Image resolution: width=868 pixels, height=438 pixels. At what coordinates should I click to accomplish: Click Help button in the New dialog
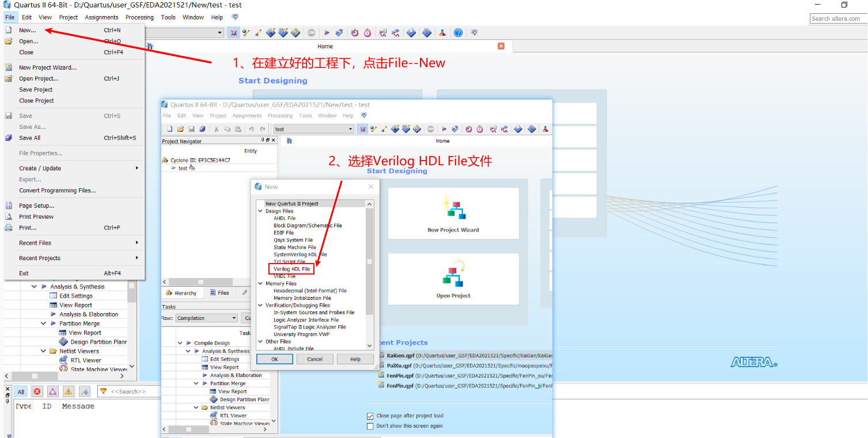tap(355, 359)
